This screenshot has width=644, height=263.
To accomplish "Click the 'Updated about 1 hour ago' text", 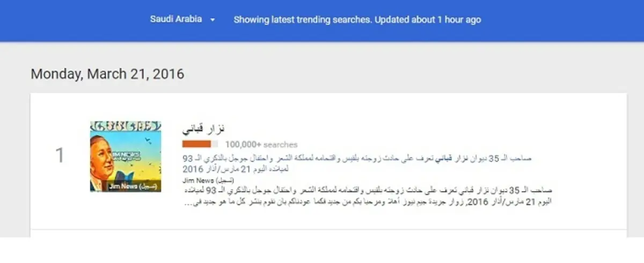I will (x=427, y=20).
